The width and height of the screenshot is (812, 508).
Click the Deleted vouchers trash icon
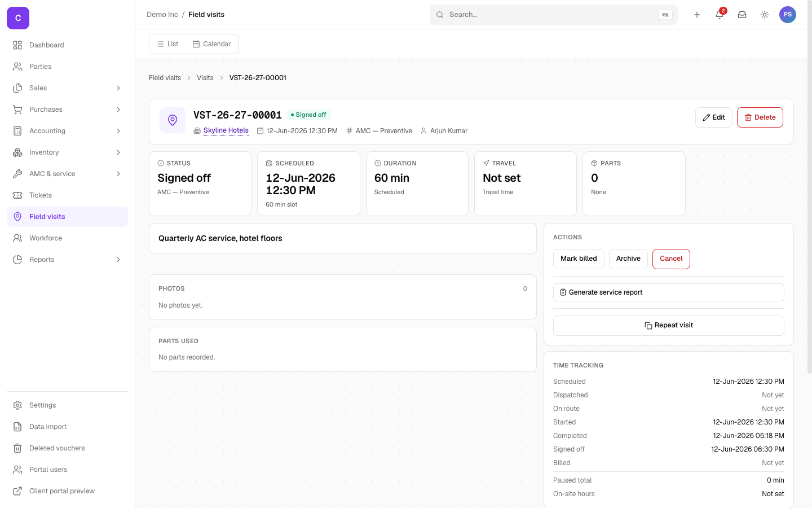click(17, 448)
